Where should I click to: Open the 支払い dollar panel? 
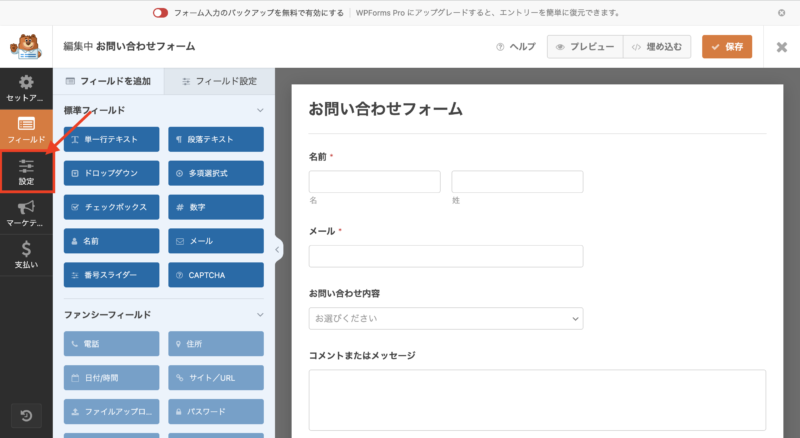(x=26, y=255)
